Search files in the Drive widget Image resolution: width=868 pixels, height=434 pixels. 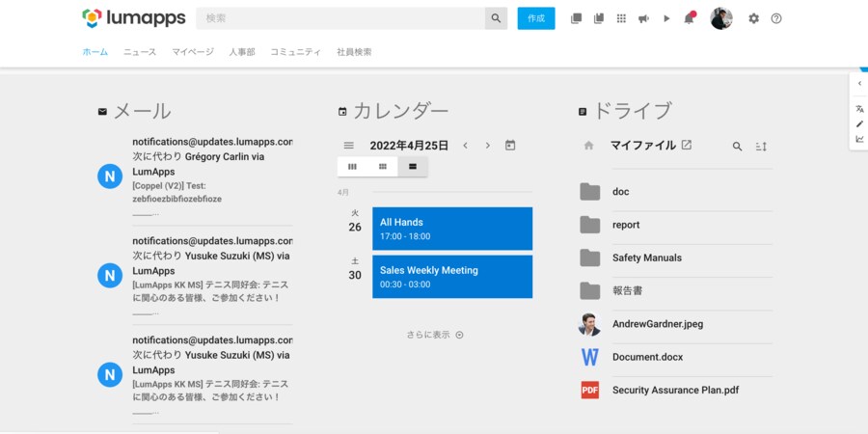[x=737, y=147]
